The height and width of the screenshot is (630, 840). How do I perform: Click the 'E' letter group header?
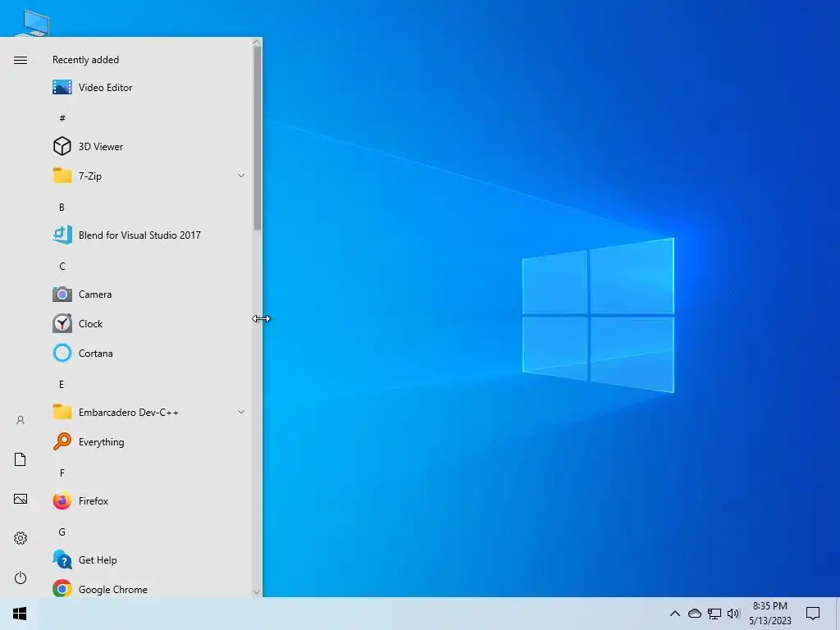click(62, 384)
